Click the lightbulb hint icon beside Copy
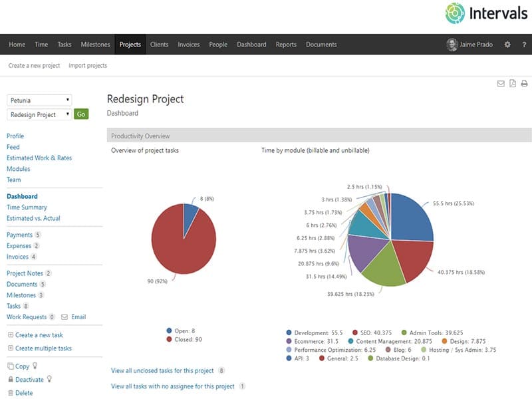The image size is (532, 399). pos(35,366)
